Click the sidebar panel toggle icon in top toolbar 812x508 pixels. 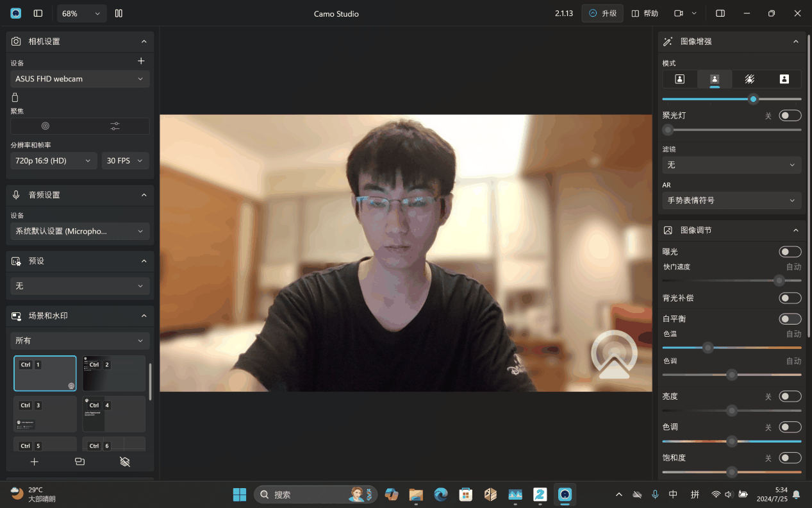pos(38,13)
